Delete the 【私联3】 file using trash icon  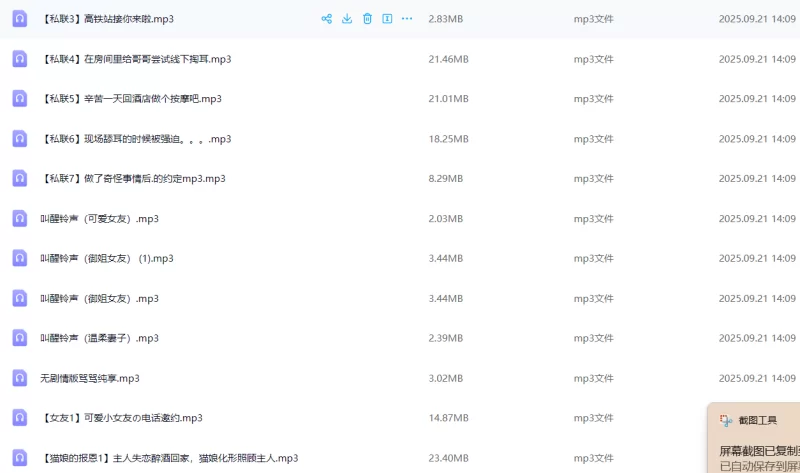pos(367,19)
